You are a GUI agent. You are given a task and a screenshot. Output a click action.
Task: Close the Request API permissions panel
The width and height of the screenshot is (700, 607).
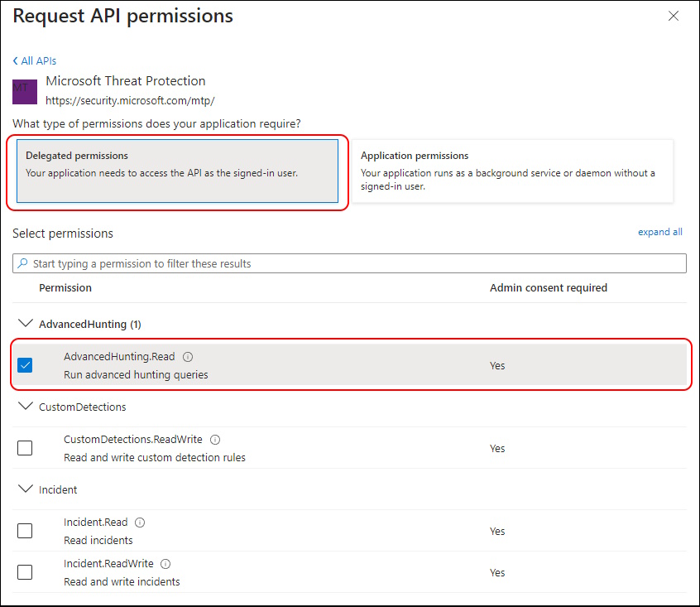coord(674,16)
